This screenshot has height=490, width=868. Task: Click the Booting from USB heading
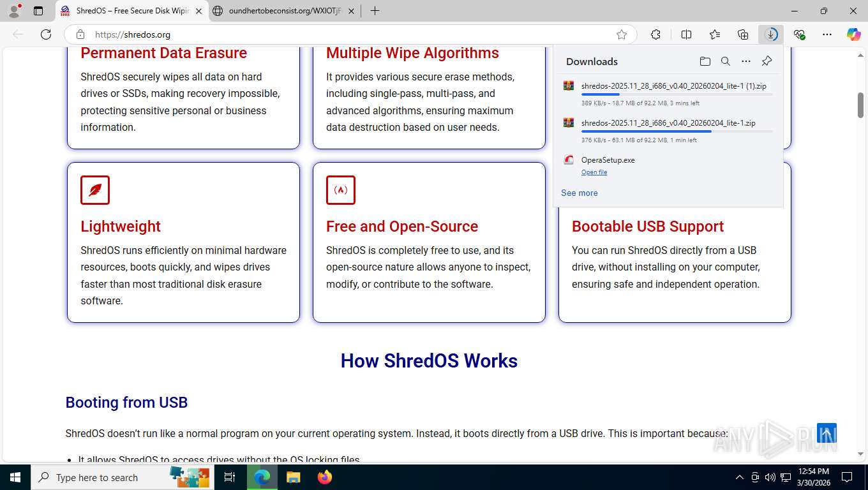coord(126,403)
